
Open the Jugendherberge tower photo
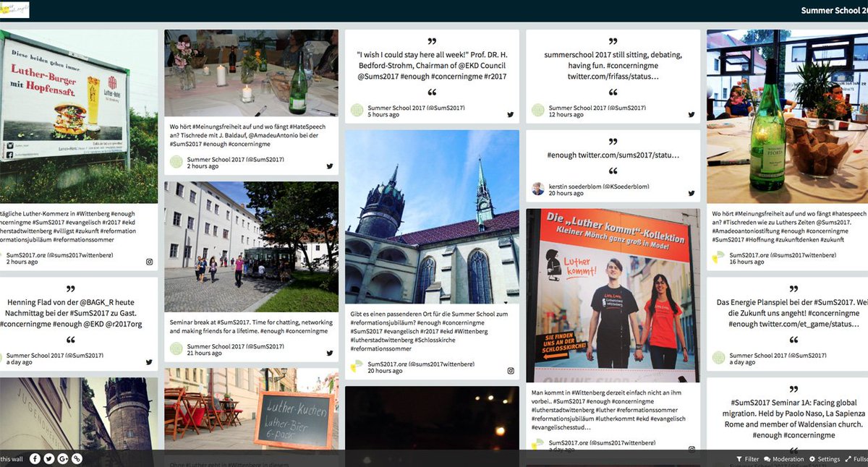point(78,414)
